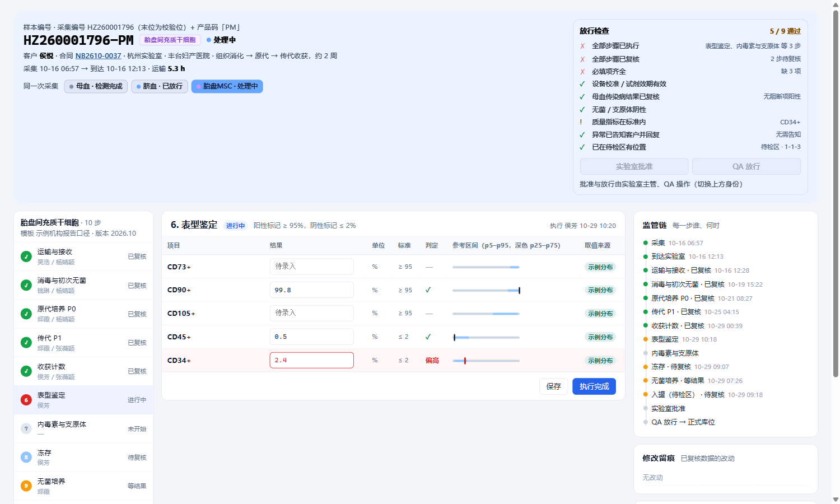
Task: Click the green check icon beside 运输与接收
Action: [26, 256]
